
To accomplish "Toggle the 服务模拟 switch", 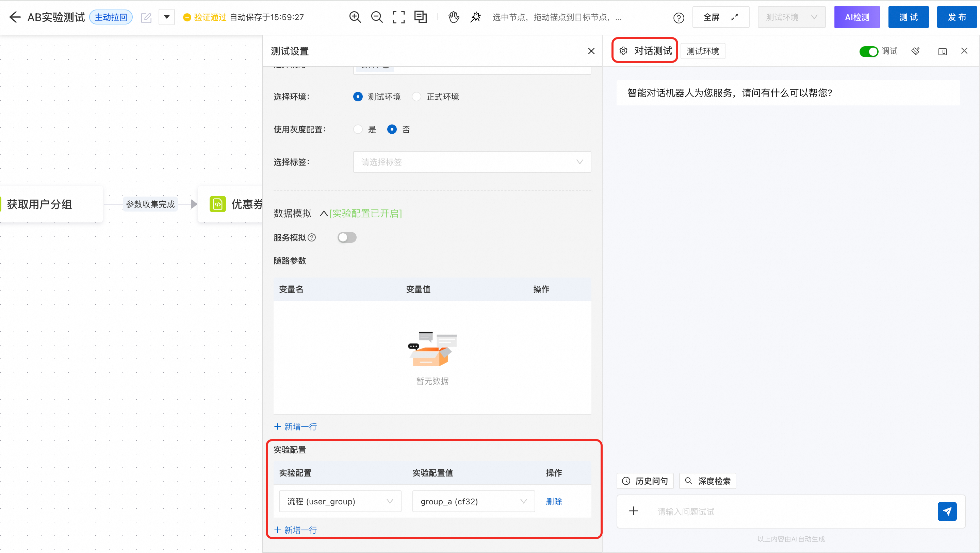I will pos(347,237).
